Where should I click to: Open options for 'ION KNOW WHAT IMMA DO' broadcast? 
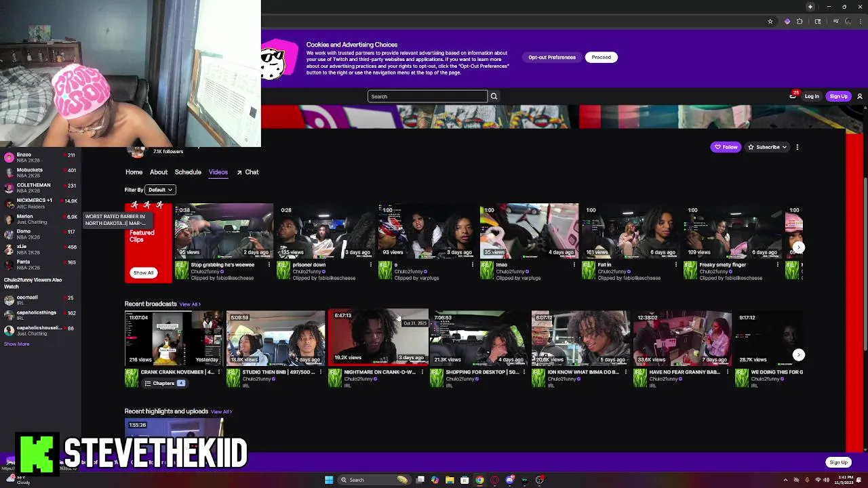pyautogui.click(x=625, y=372)
